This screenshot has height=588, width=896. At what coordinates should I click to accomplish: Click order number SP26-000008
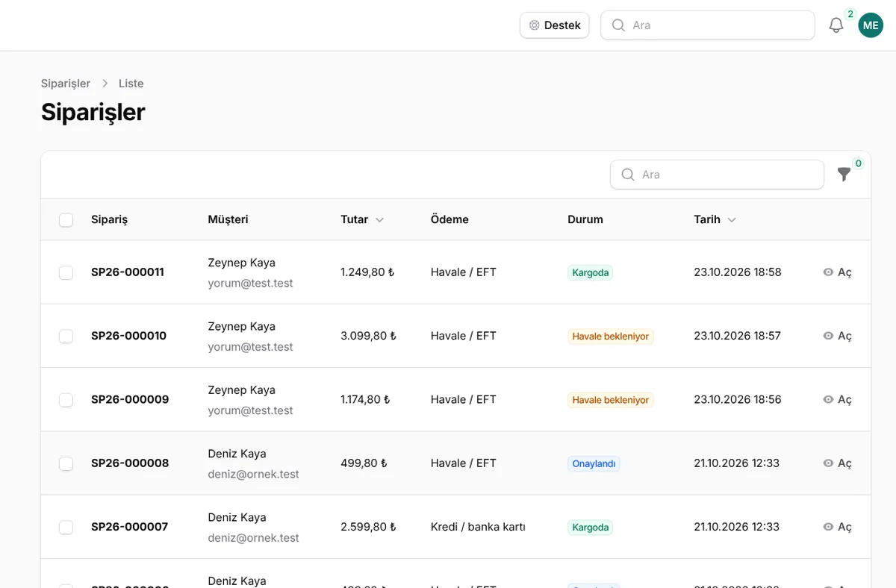coord(130,463)
